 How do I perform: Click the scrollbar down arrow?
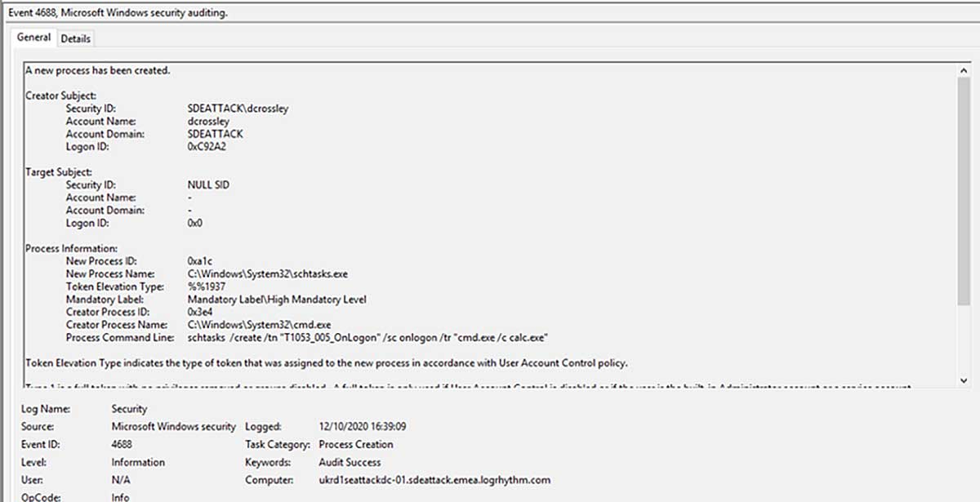point(965,380)
